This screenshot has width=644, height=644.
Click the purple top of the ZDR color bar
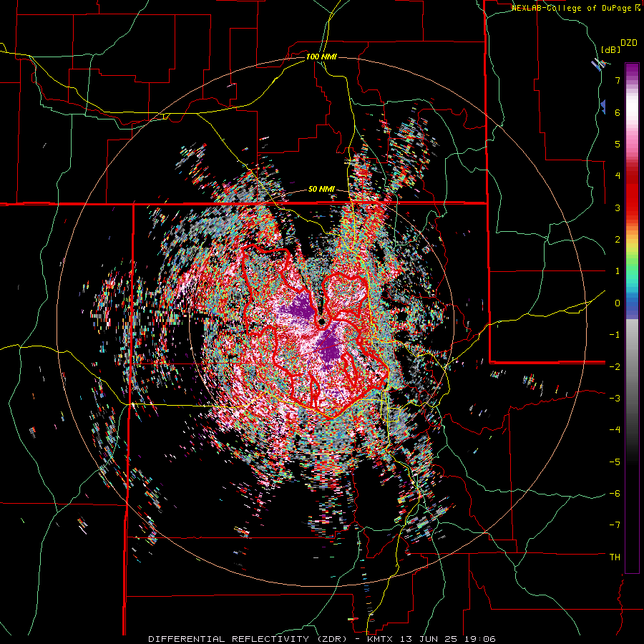click(632, 71)
